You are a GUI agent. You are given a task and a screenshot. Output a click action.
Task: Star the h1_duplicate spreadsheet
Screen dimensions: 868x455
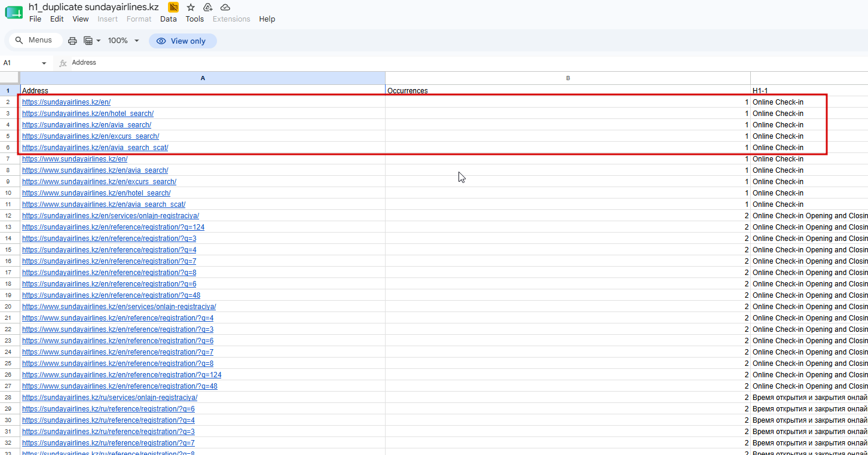click(191, 7)
